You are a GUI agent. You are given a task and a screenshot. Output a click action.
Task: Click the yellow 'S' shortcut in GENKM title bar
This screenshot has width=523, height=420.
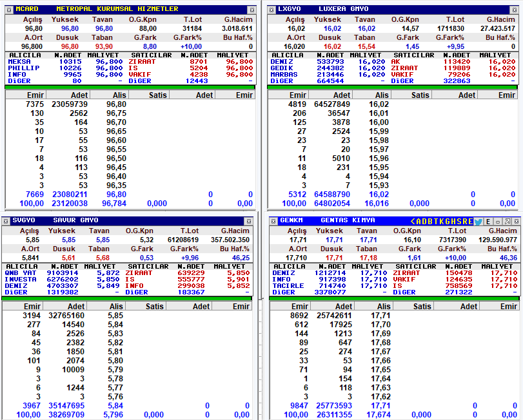(459, 222)
